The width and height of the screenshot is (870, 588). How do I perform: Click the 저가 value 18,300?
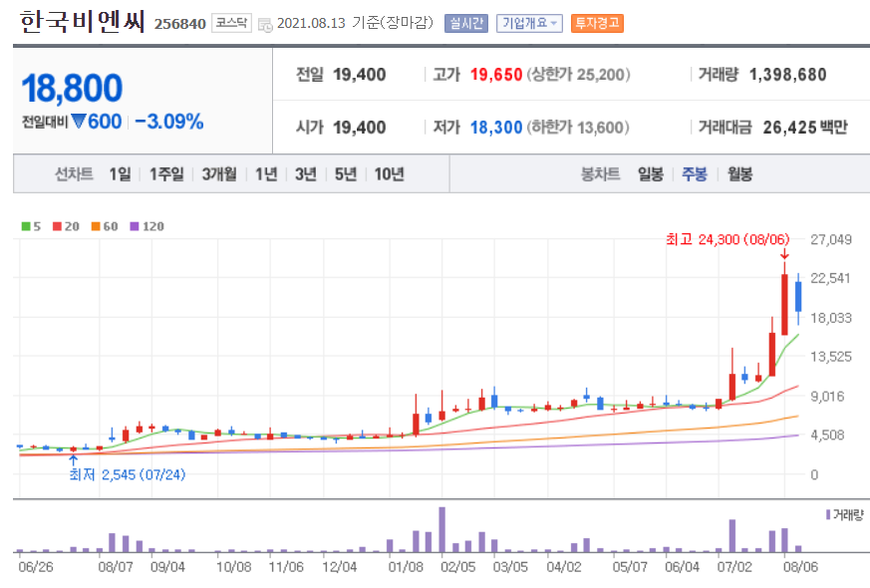[496, 128]
